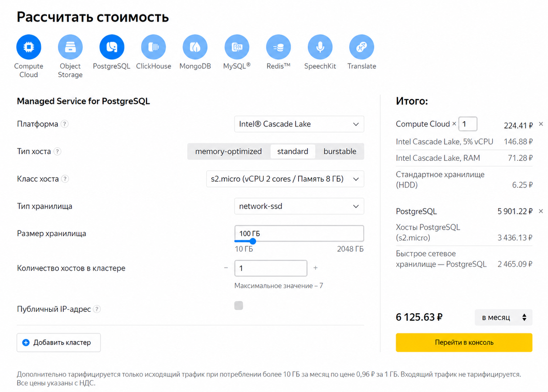Open the s2.micro host class dropdown
Viewport: 548px width, 392px height.
(285, 179)
